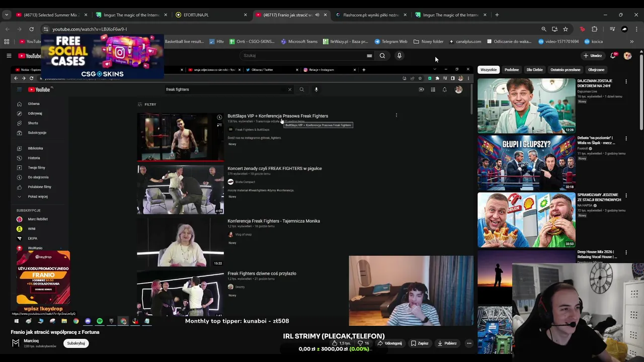Viewport: 644px width, 362px height.
Task: Open options menu for Debata na poziomie video
Action: tap(626, 138)
